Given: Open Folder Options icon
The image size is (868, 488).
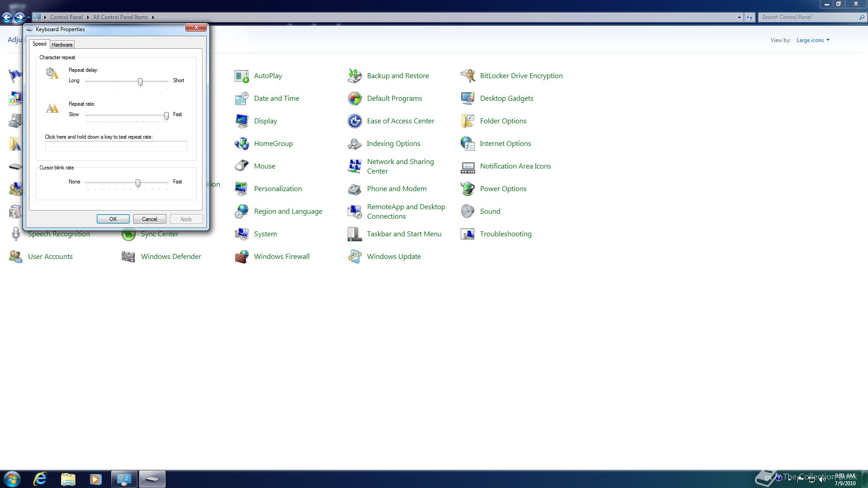Looking at the screenshot, I should coord(468,121).
